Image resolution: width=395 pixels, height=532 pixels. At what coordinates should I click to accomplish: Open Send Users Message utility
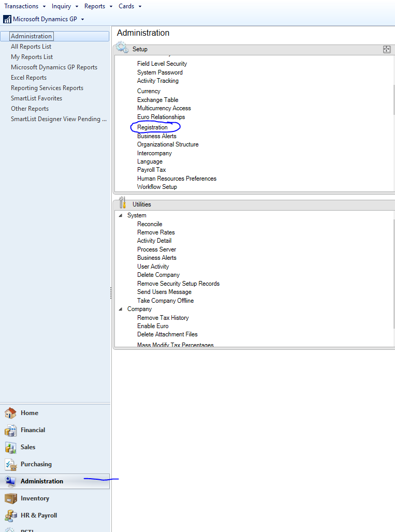164,292
